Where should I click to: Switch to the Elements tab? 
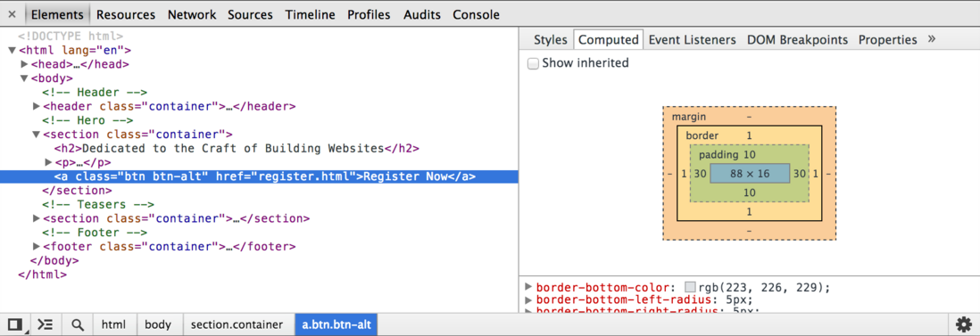tap(57, 14)
